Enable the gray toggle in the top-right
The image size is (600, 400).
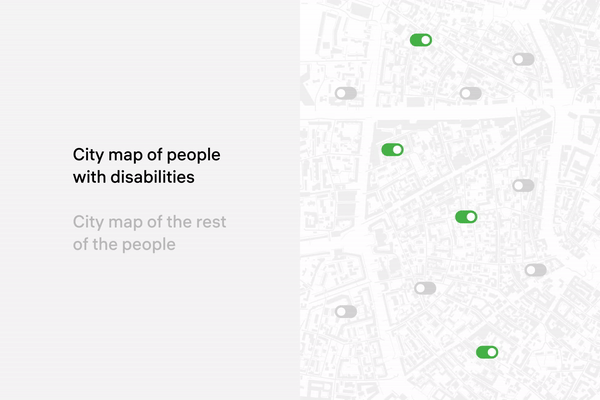click(523, 60)
